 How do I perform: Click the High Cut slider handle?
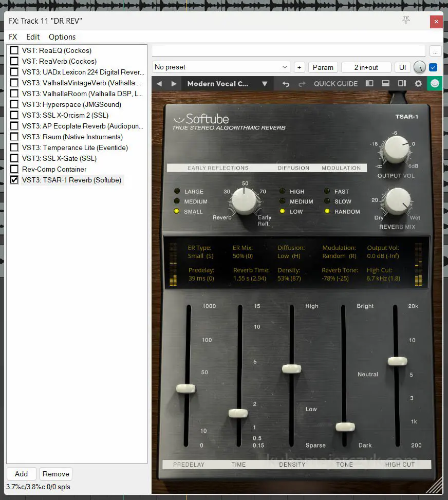[x=397, y=361]
